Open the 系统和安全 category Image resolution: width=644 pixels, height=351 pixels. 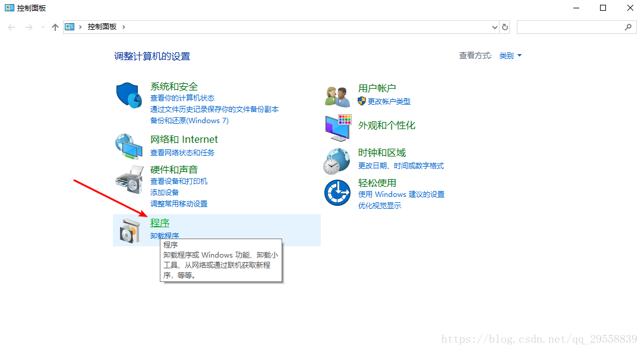tap(174, 86)
